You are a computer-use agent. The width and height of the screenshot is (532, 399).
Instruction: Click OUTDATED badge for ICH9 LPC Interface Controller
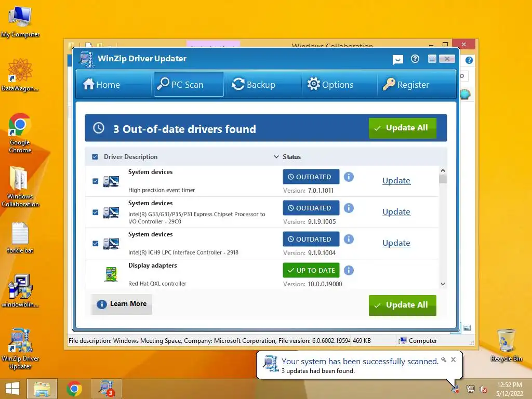click(311, 239)
